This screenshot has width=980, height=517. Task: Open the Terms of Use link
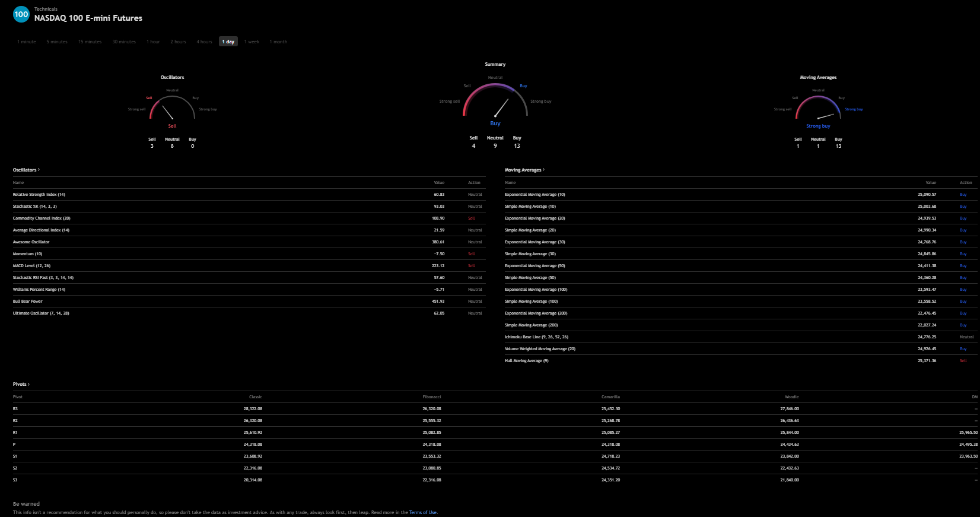pos(423,512)
